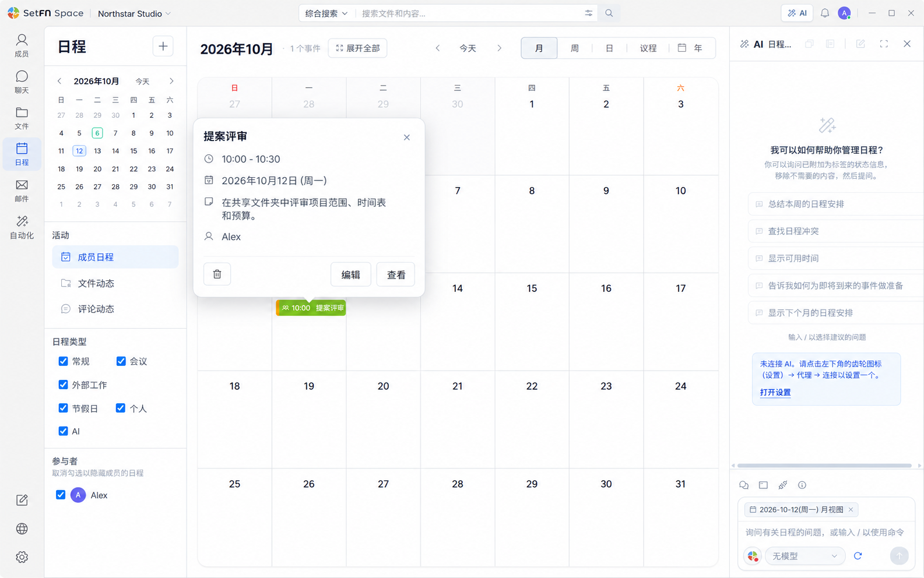Open the 聊天 chat sidebar icon
Screen dimensions: 924x578
click(22, 82)
